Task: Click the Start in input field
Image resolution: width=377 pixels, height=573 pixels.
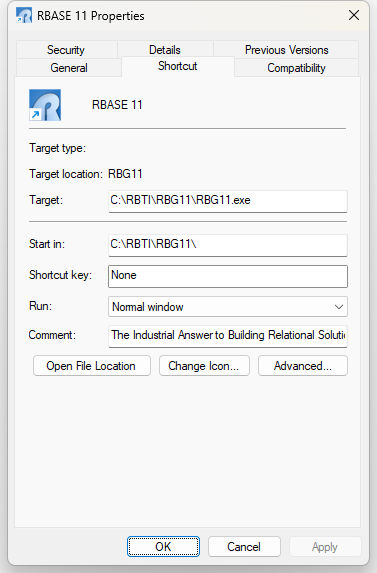Action: pos(228,245)
